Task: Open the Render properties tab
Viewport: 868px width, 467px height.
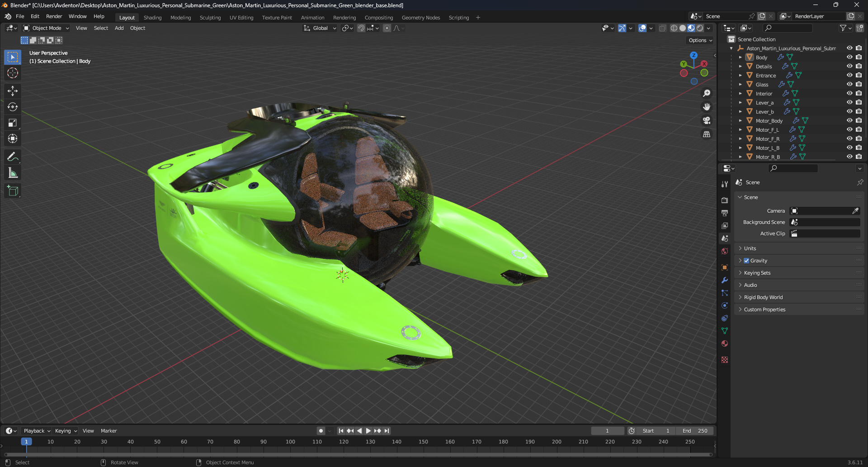Action: [725, 200]
